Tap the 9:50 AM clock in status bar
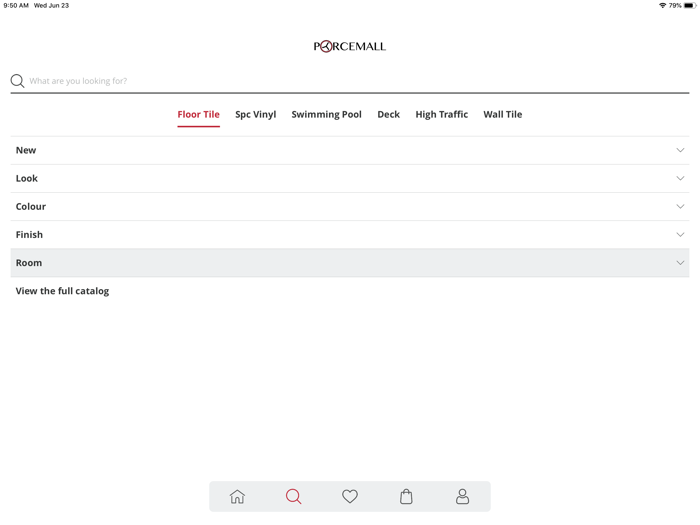Viewport: 700px width, 525px height. coord(16,5)
